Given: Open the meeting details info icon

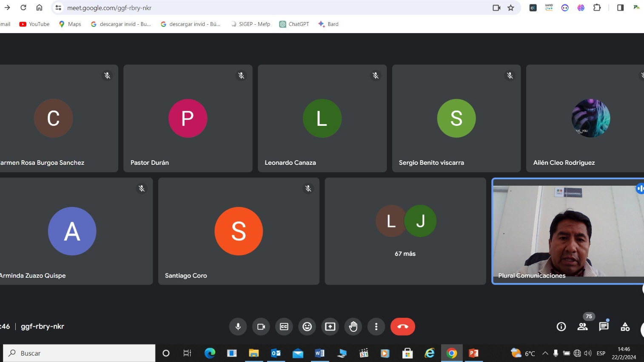Looking at the screenshot, I should click(561, 327).
